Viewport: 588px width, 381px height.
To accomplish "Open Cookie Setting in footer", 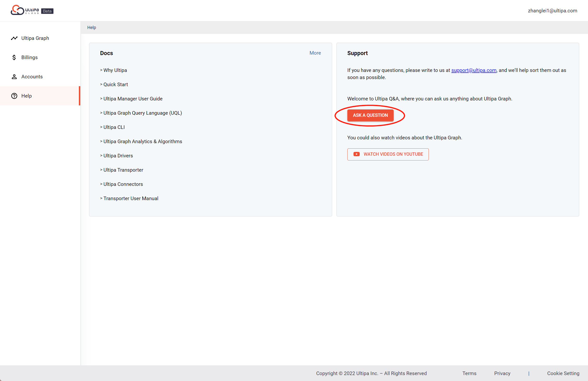I will pos(563,373).
